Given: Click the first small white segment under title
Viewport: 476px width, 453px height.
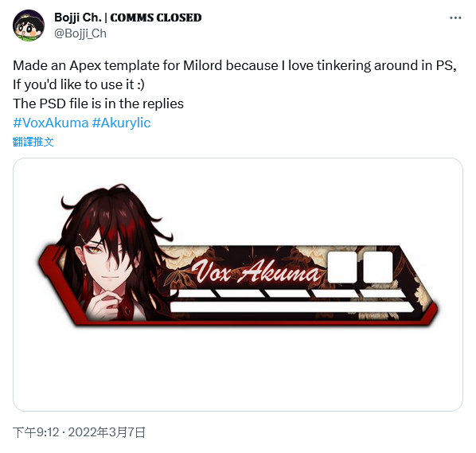Looking at the screenshot, I should click(193, 293).
